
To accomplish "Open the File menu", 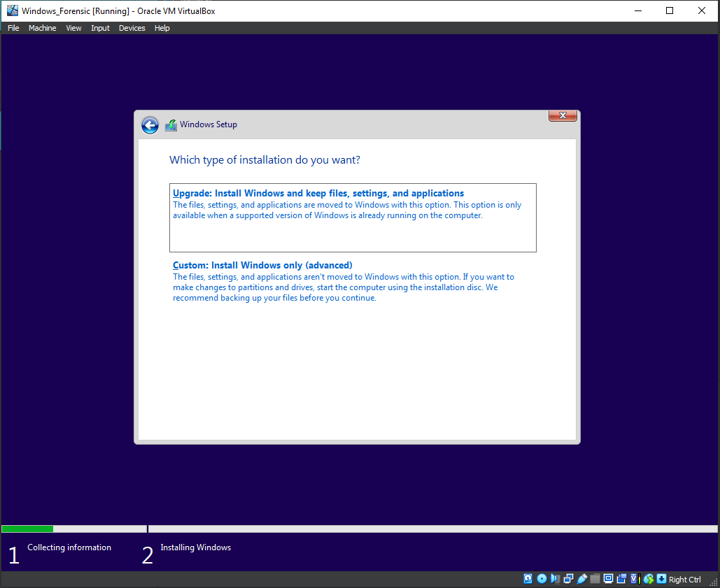I will click(x=13, y=28).
